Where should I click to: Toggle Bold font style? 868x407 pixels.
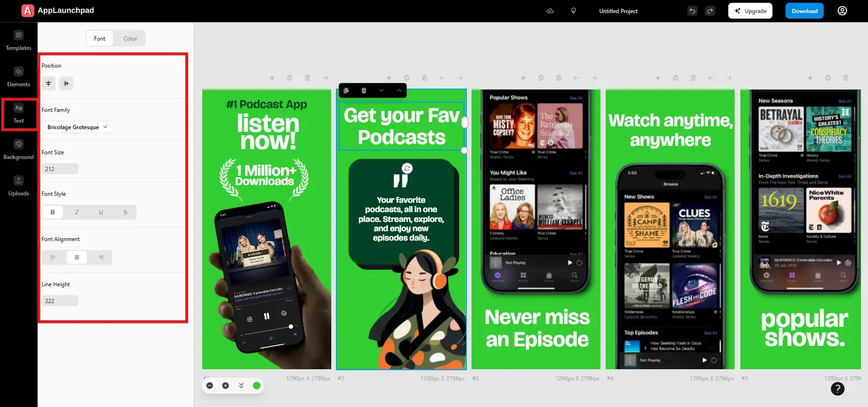click(53, 212)
